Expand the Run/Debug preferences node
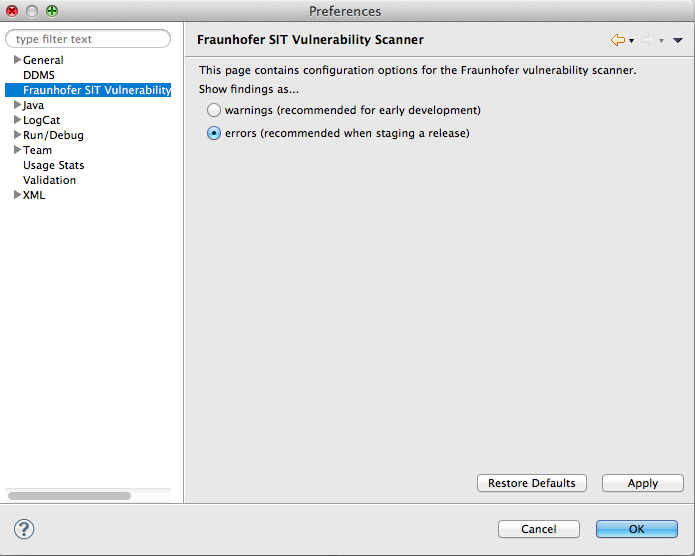 [17, 135]
